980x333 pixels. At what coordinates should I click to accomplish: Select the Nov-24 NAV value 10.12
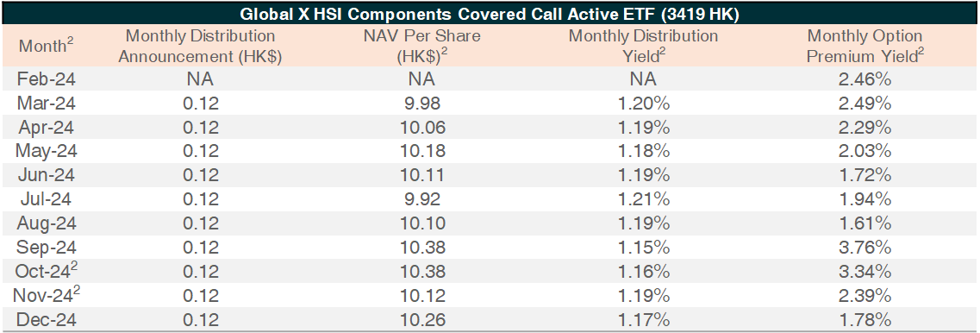[x=420, y=295]
